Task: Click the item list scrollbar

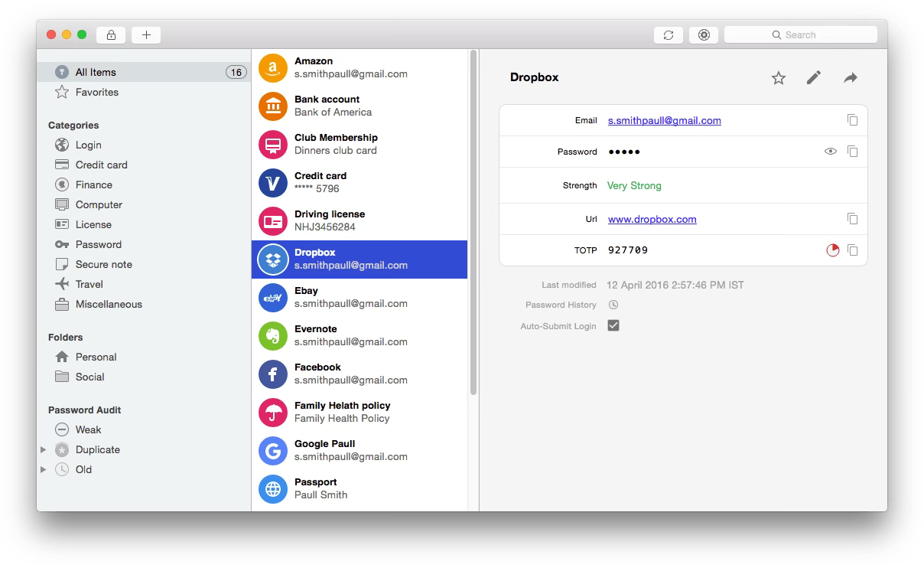Action: [473, 222]
